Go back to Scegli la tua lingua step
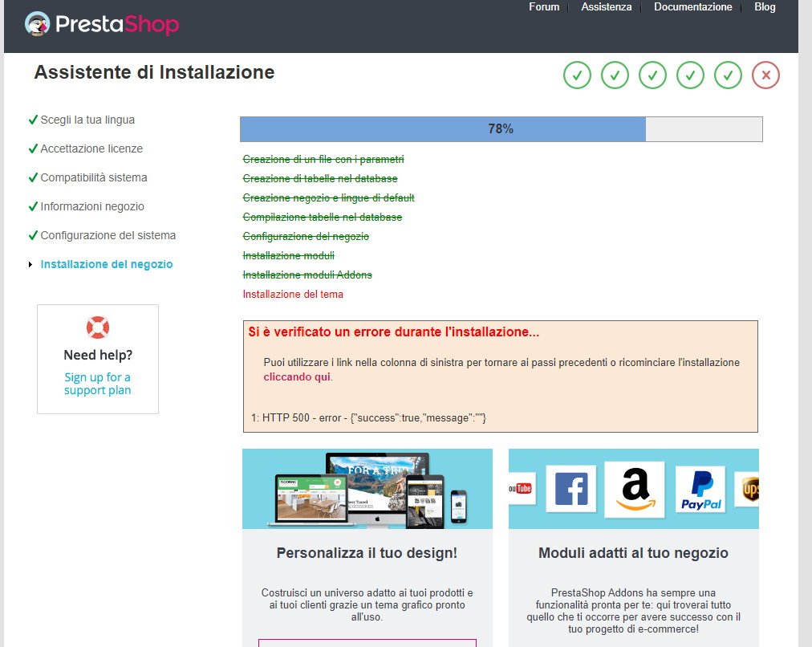Image resolution: width=812 pixels, height=647 pixels. click(x=87, y=120)
